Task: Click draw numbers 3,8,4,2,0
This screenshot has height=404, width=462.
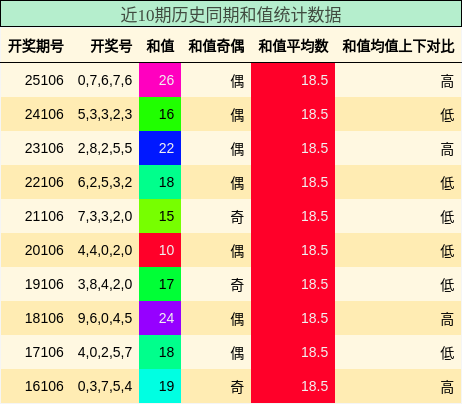Action: coord(105,284)
